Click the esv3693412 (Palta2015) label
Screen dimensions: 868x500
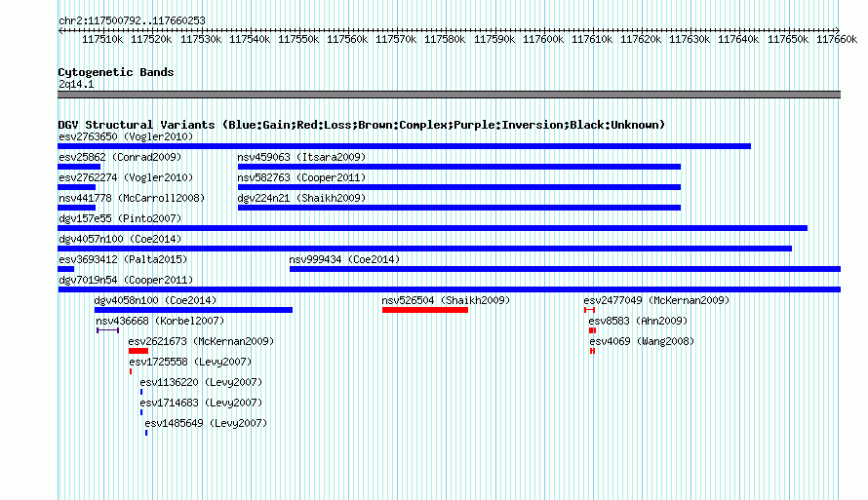click(x=123, y=259)
